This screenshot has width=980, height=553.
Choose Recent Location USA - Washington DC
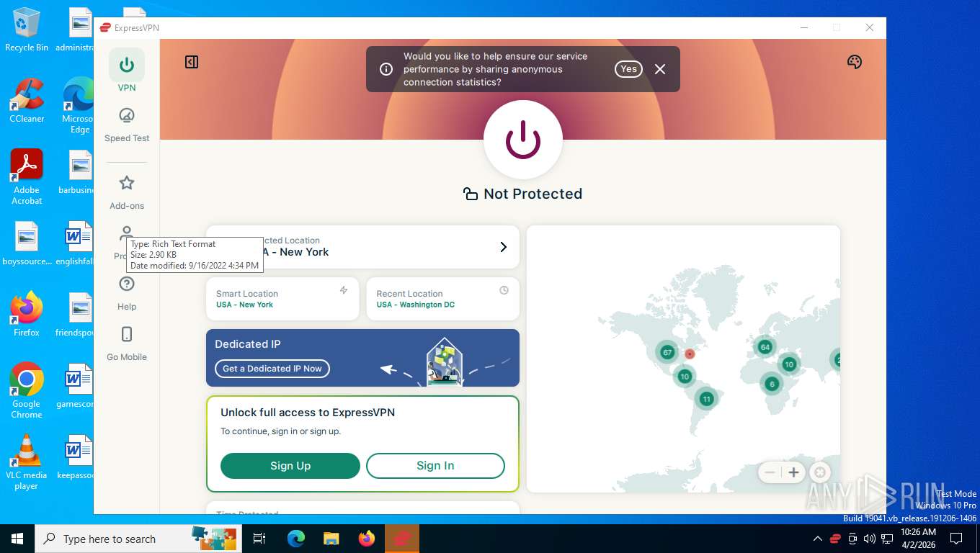[x=442, y=299]
